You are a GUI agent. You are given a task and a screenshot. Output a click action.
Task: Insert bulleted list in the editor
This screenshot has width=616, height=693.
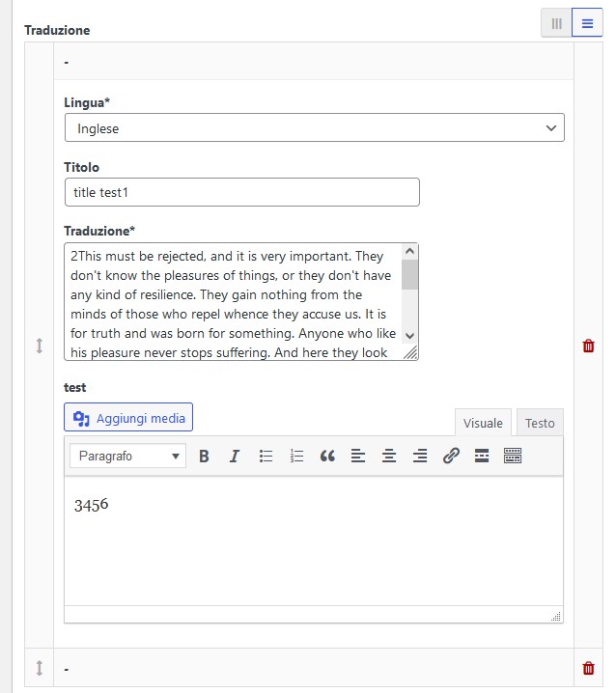pyautogui.click(x=266, y=456)
